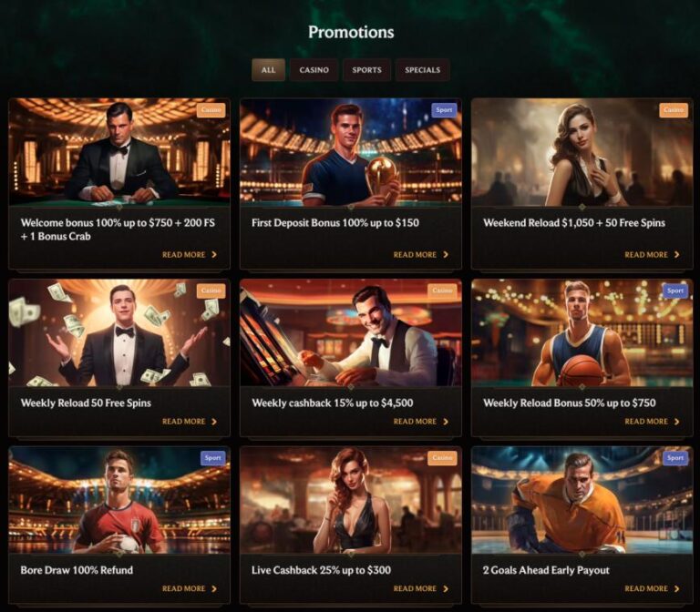Click Read More on Weekly cashback 15%
Image resolution: width=700 pixels, height=612 pixels.
click(x=421, y=422)
